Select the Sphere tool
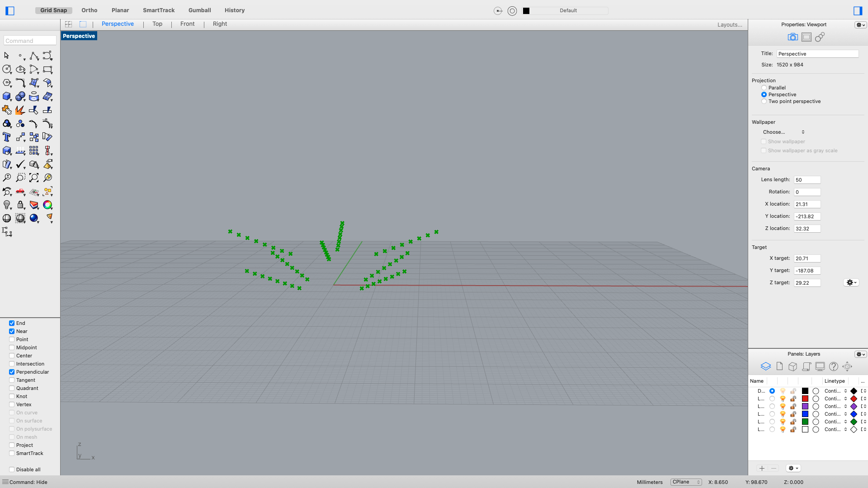The width and height of the screenshot is (868, 488). [20, 96]
